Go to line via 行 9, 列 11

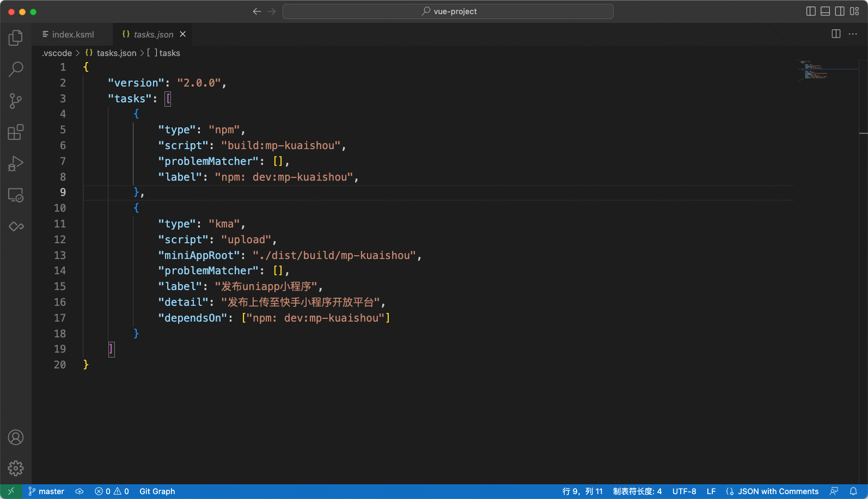583,491
